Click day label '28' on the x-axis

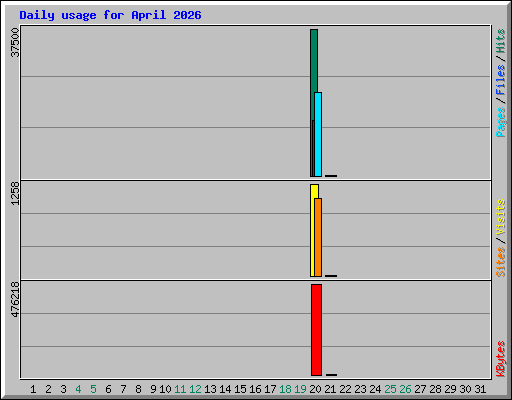click(435, 389)
